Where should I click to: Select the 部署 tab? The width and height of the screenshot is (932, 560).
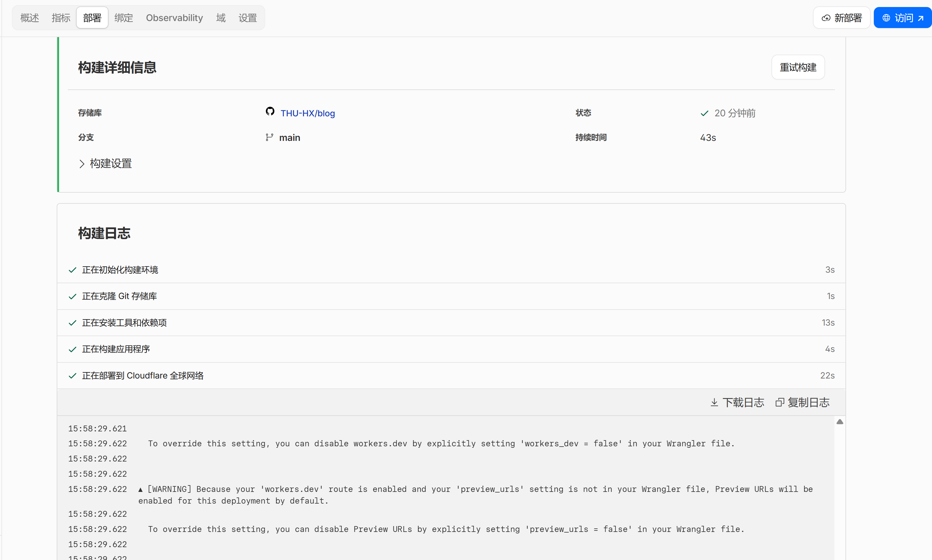pos(92,18)
